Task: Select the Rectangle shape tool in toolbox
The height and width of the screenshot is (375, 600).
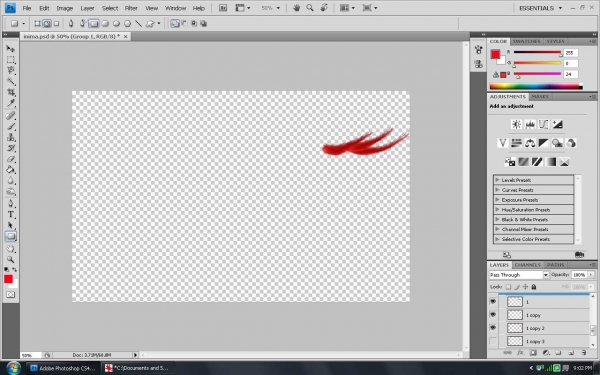Action: click(x=10, y=236)
